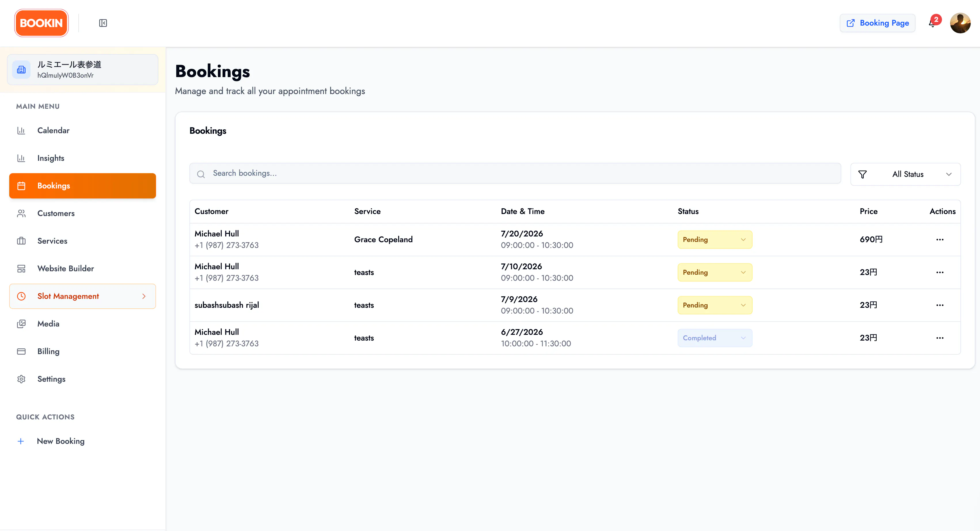Go to Customers section
Viewport: 980px width, 531px height.
[83, 213]
